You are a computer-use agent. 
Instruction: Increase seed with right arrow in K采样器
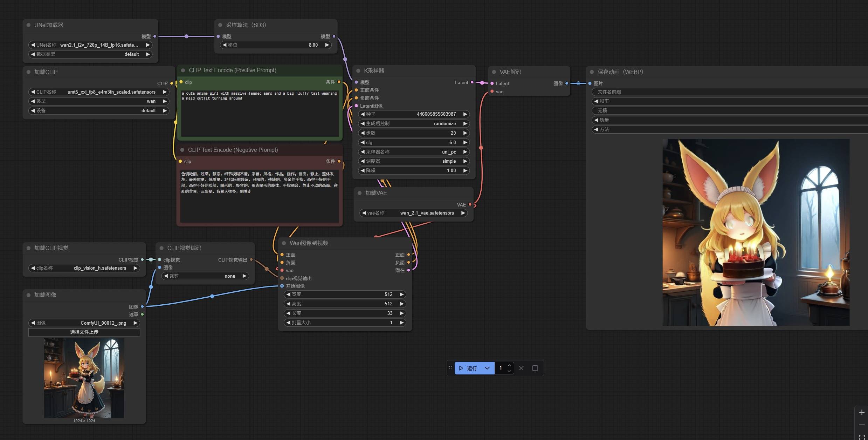click(465, 114)
